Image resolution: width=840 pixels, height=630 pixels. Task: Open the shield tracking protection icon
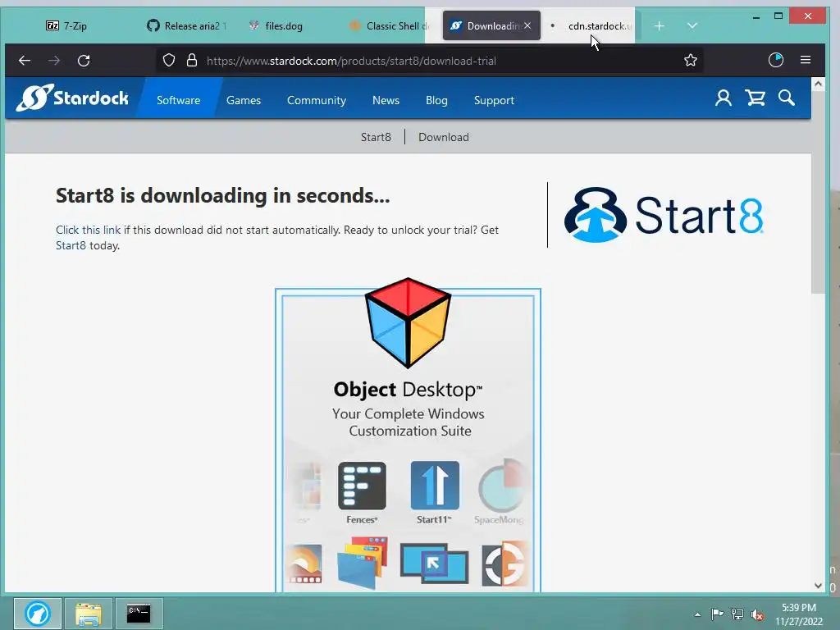click(x=169, y=61)
